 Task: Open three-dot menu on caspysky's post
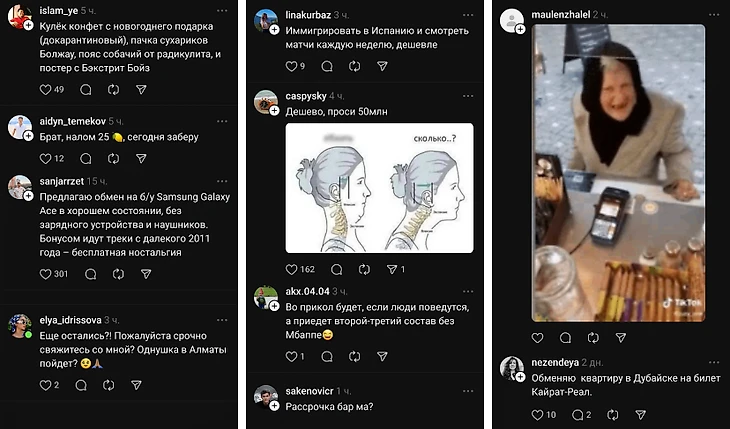tap(468, 96)
